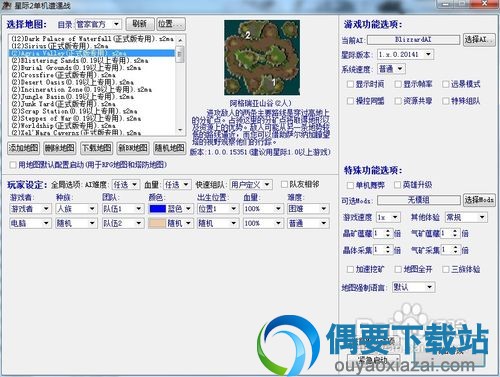
Task: Click the map list scroll down arrow
Action: tap(180, 130)
